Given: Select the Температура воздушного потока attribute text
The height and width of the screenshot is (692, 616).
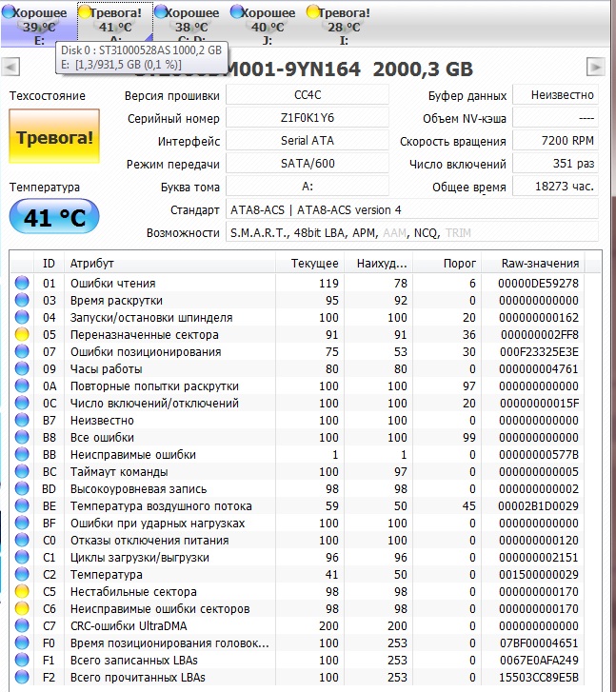Looking at the screenshot, I should pos(161,506).
